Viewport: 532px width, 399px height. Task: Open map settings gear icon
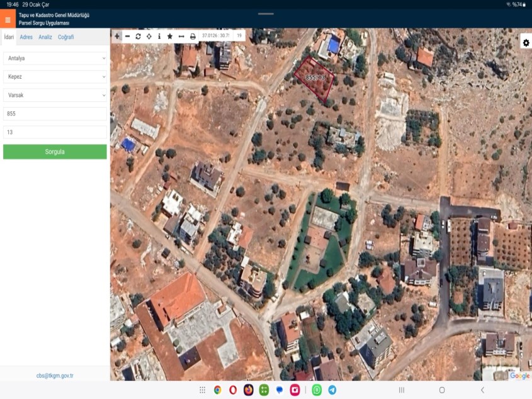pyautogui.click(x=526, y=43)
